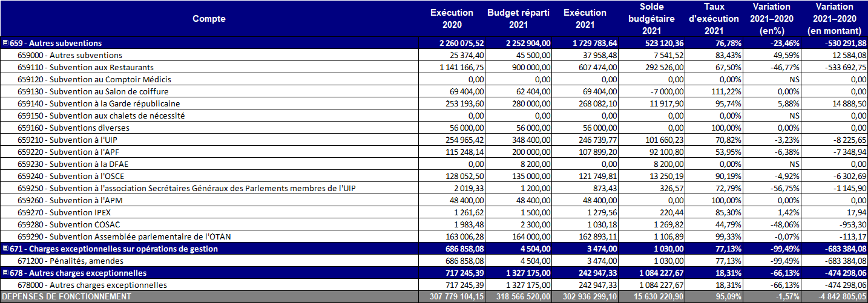The height and width of the screenshot is (303, 868).
Task: Collapse the 678 Autres charges exceptionnelles group
Action: click(x=5, y=273)
